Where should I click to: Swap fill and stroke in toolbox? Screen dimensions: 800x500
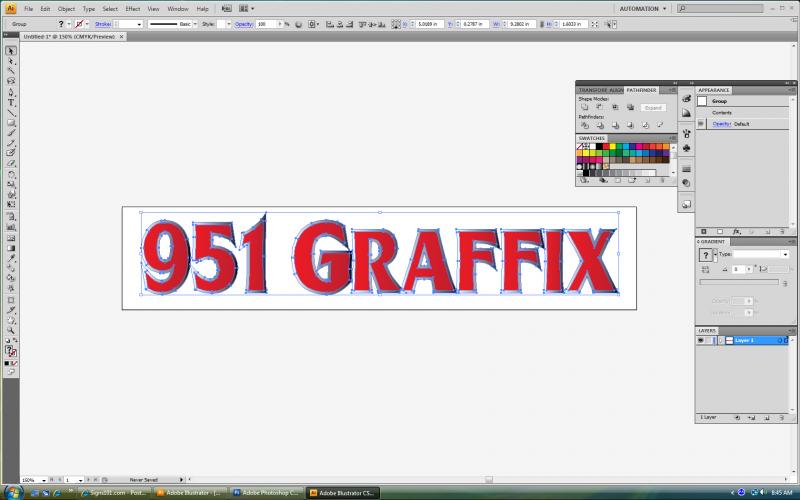15,341
